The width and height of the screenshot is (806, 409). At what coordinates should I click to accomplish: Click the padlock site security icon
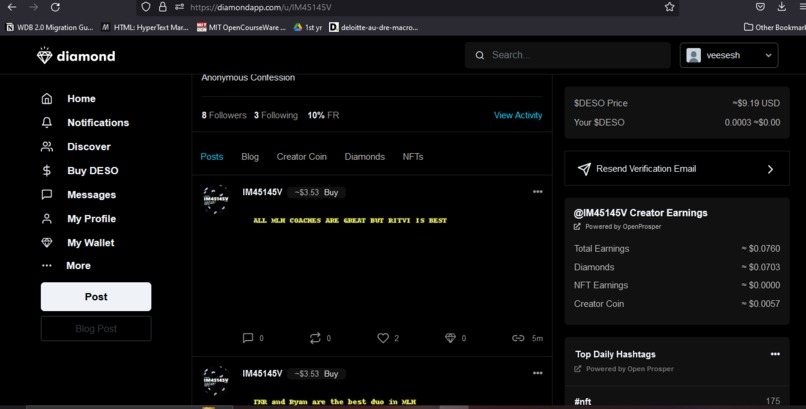162,7
